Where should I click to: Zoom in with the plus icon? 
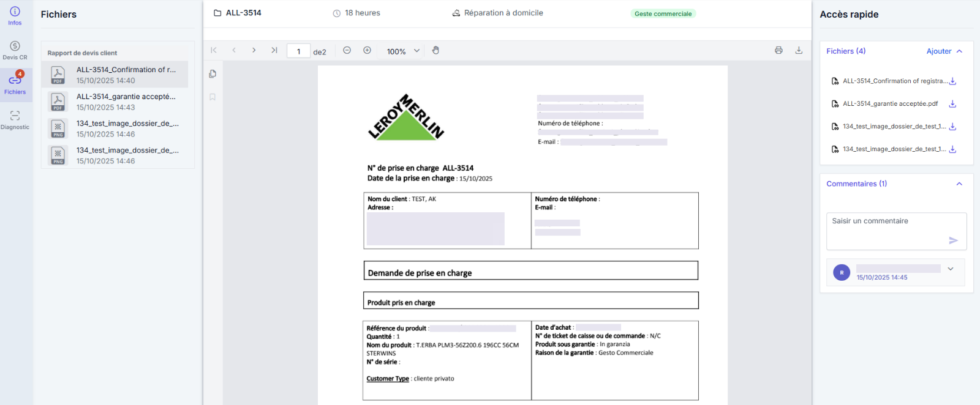click(x=367, y=50)
